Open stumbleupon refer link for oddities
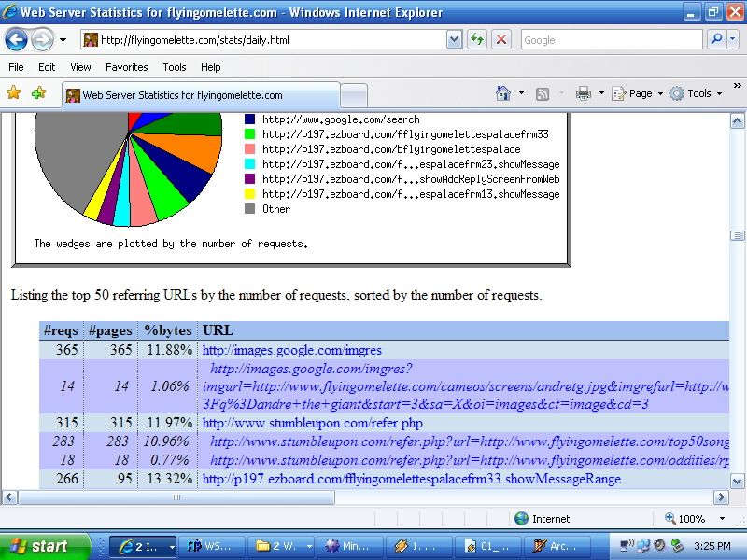Viewport: 747px width, 560px height. tap(470, 460)
